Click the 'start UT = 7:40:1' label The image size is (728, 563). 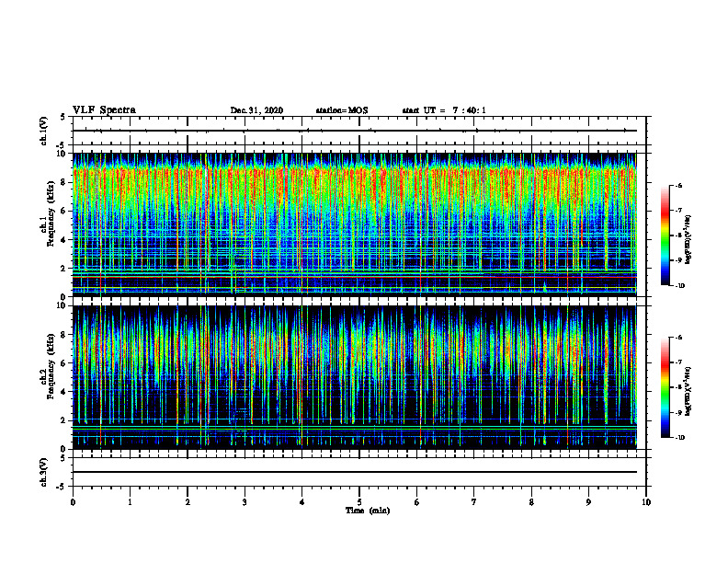(x=444, y=110)
